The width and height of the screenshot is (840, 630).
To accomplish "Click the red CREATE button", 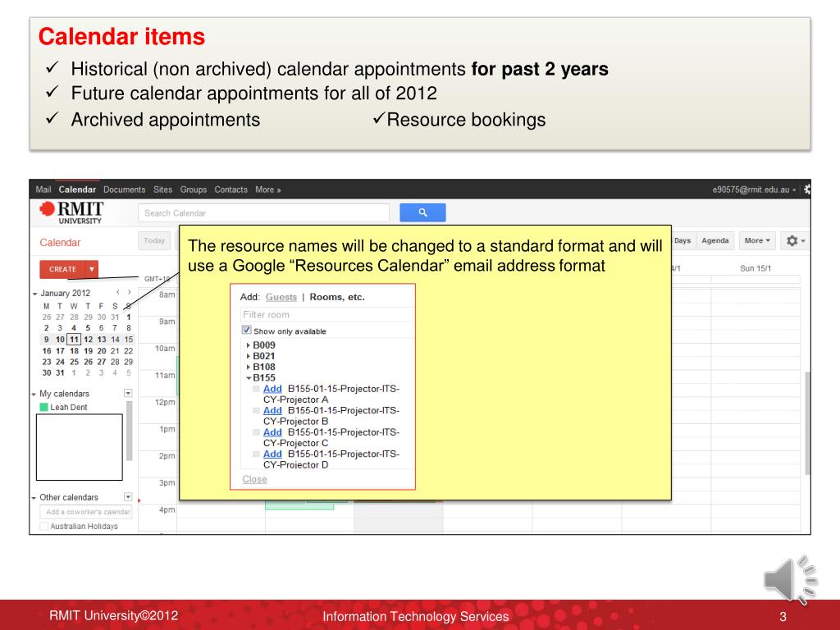I will pos(62,269).
